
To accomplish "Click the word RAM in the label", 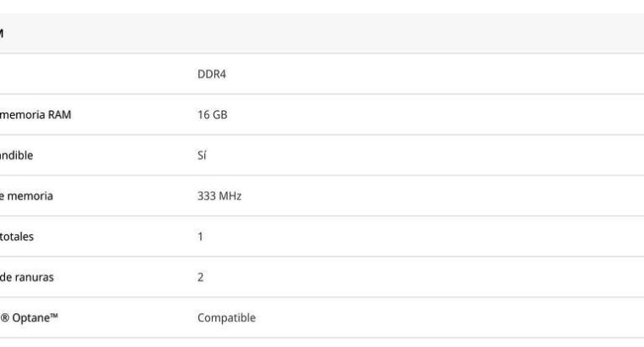I will click(x=59, y=114).
